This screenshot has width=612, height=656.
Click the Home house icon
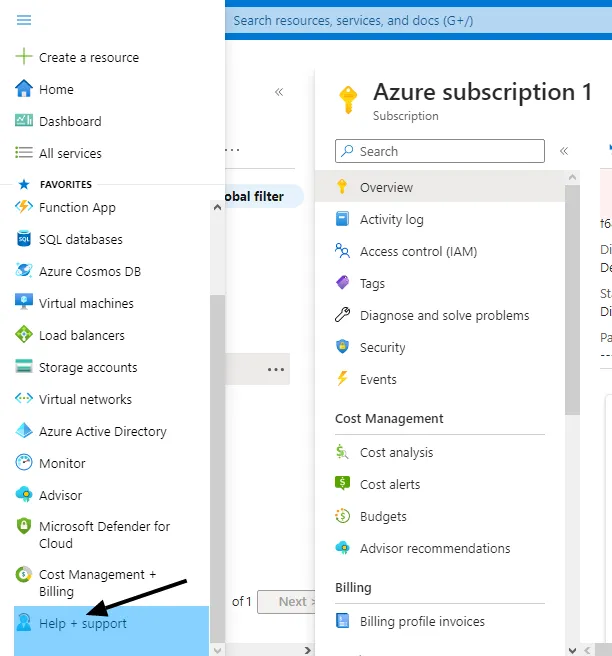[x=24, y=89]
